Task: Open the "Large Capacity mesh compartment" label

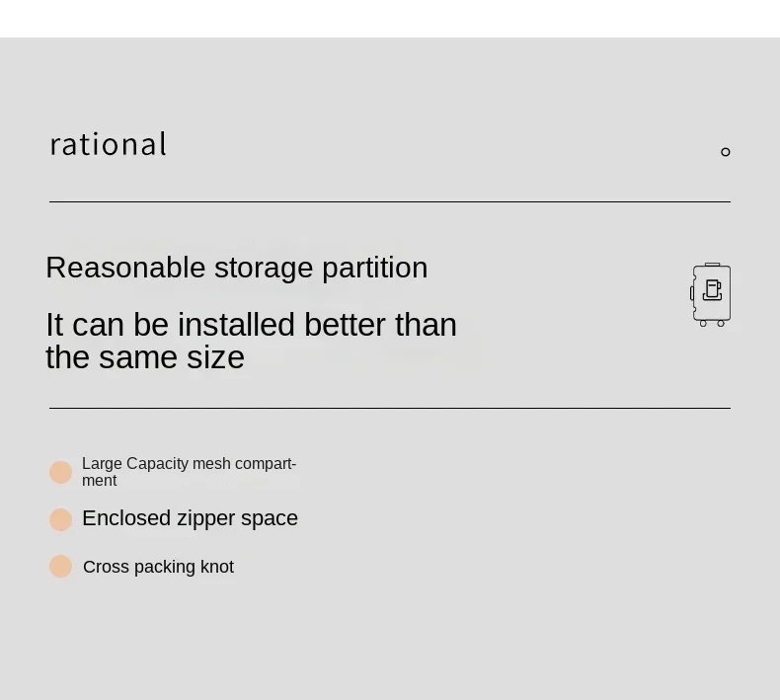Action: [188, 471]
